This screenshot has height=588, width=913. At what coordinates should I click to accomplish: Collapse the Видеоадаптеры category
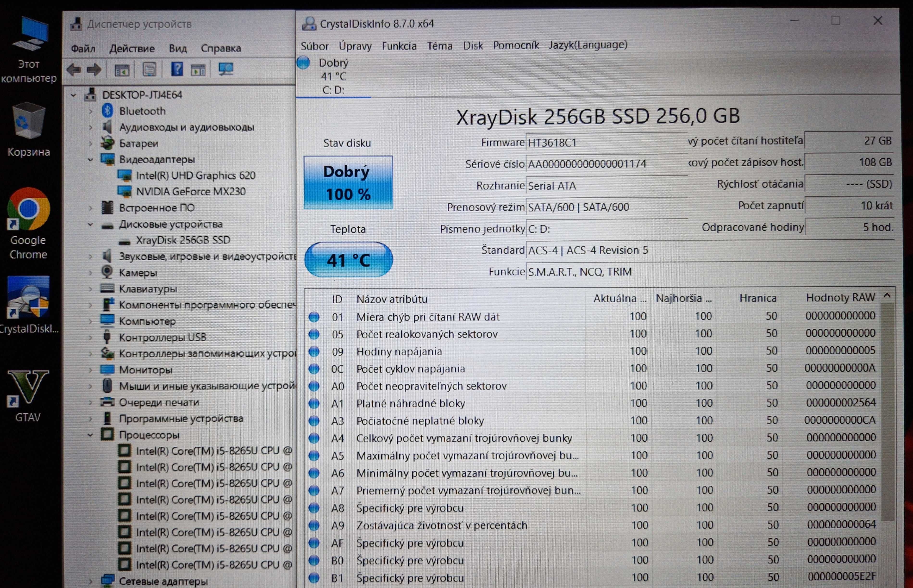pos(90,160)
